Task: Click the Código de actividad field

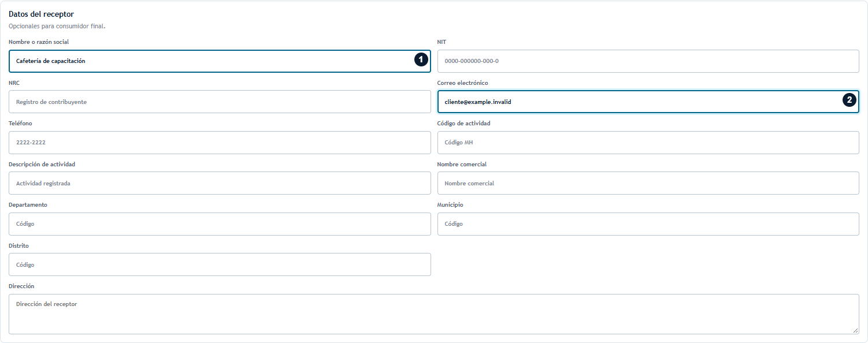Action: tap(648, 143)
